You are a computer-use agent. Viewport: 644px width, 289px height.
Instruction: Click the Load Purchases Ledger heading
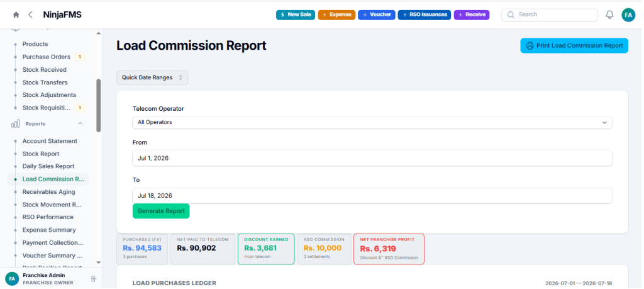tap(174, 283)
